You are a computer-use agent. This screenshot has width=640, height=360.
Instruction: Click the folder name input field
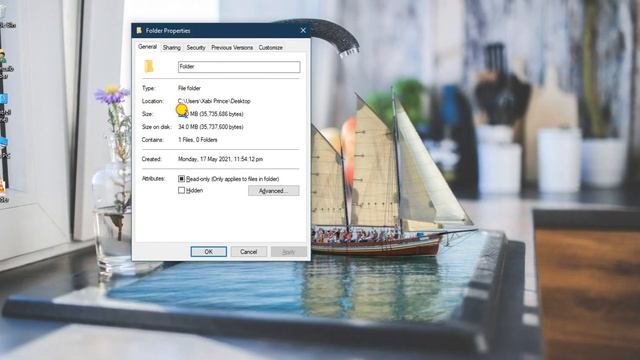(x=239, y=67)
